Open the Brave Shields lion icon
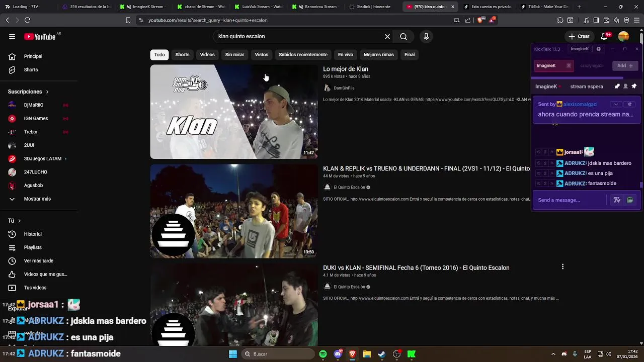This screenshot has height=362, width=644. click(x=480, y=20)
